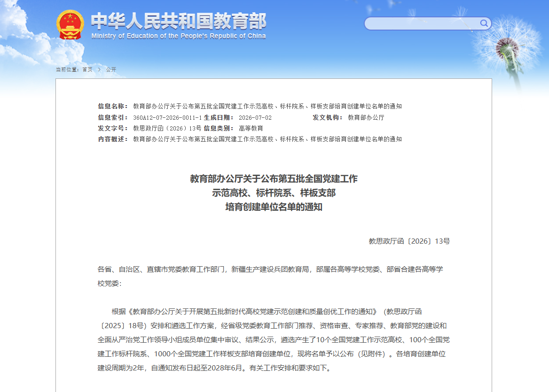Click the line starting 建工作标杆院系
The width and height of the screenshot is (549, 392).
click(x=272, y=354)
